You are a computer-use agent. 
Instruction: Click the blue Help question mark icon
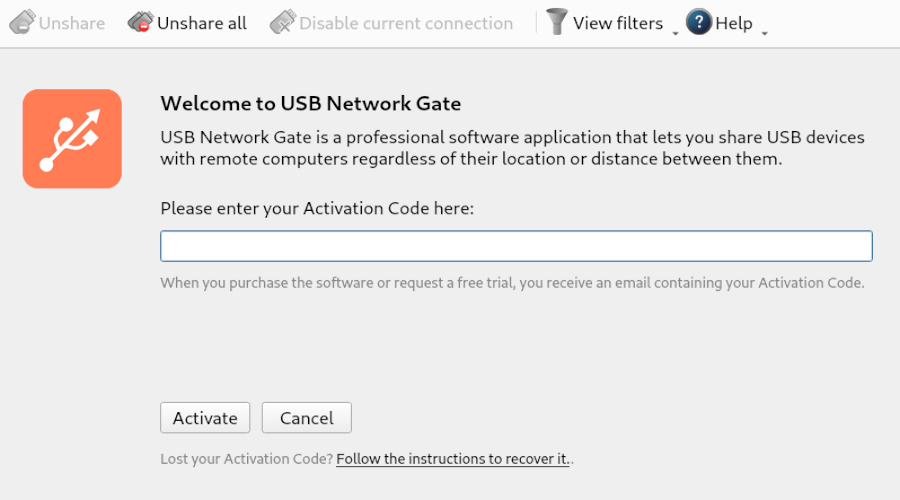[699, 22]
